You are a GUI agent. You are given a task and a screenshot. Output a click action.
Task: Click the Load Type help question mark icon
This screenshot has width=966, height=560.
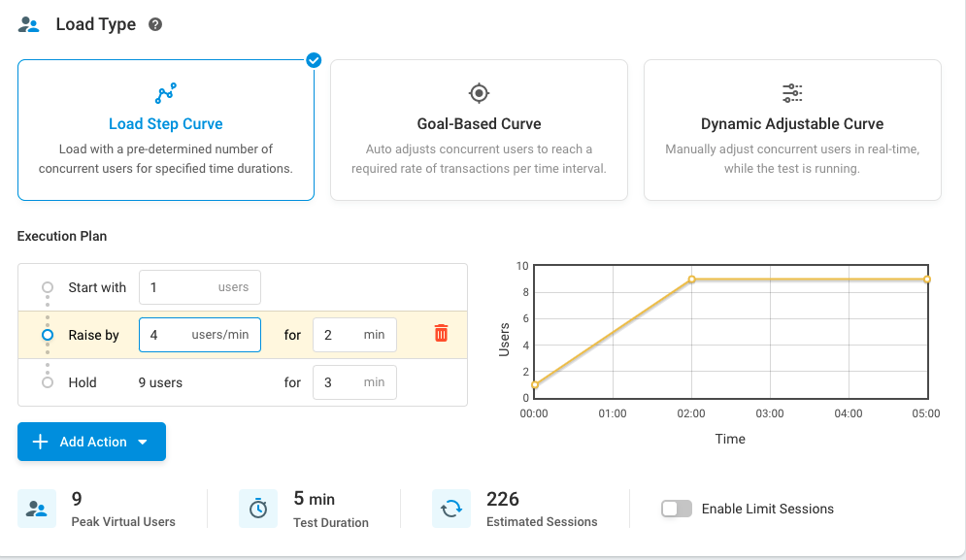155,25
